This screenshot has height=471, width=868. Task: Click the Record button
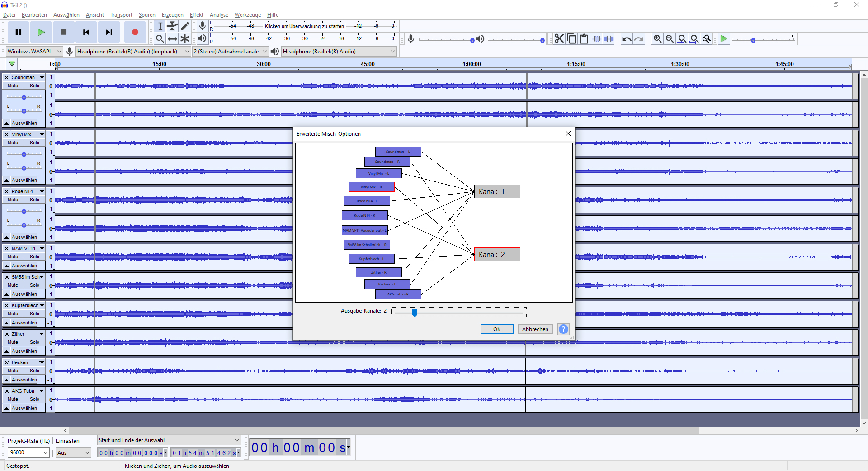135,32
